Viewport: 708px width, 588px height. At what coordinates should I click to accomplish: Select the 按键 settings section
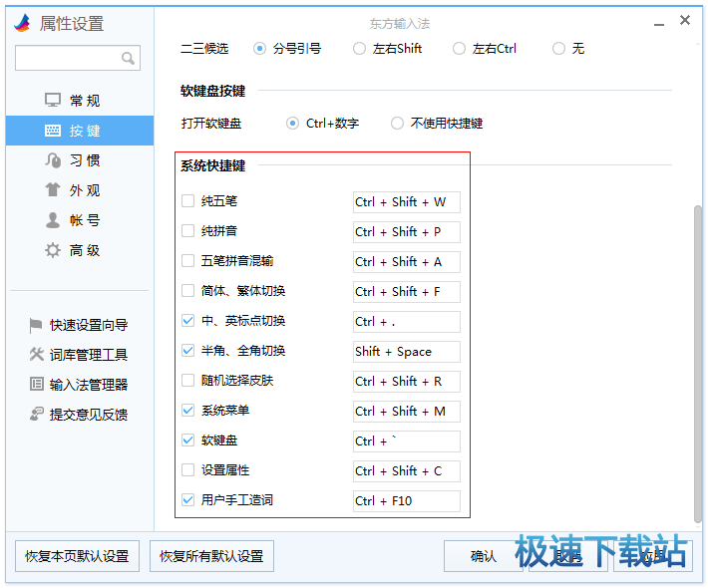coord(80,131)
